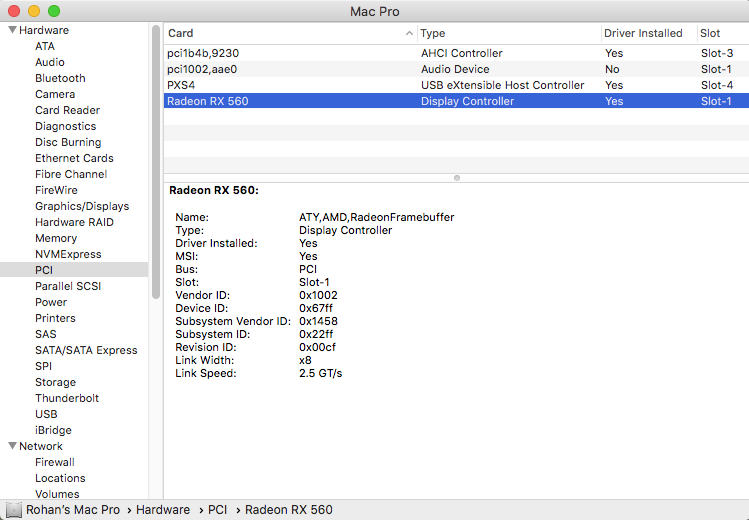Show Graphics/Displays information
The image size is (749, 520).
pyautogui.click(x=82, y=206)
